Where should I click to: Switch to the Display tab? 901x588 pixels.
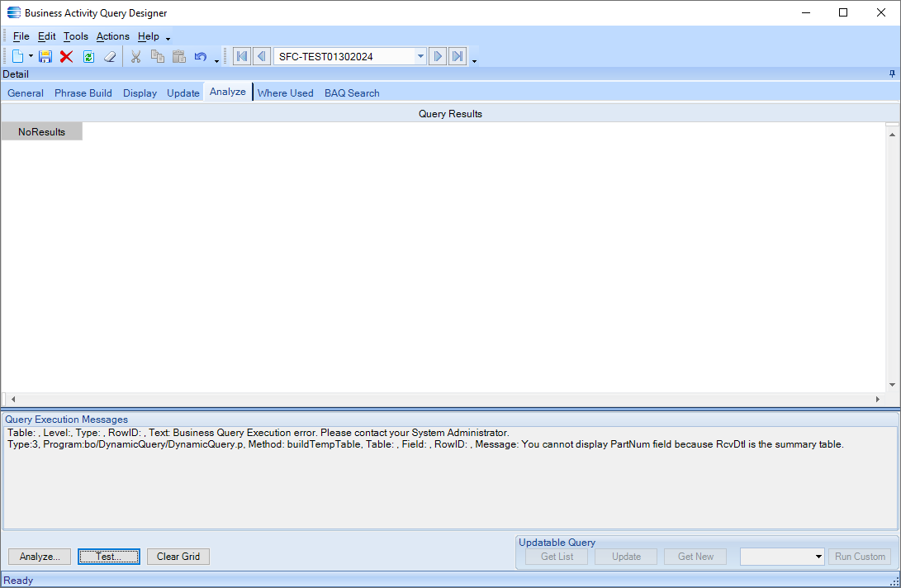point(140,93)
